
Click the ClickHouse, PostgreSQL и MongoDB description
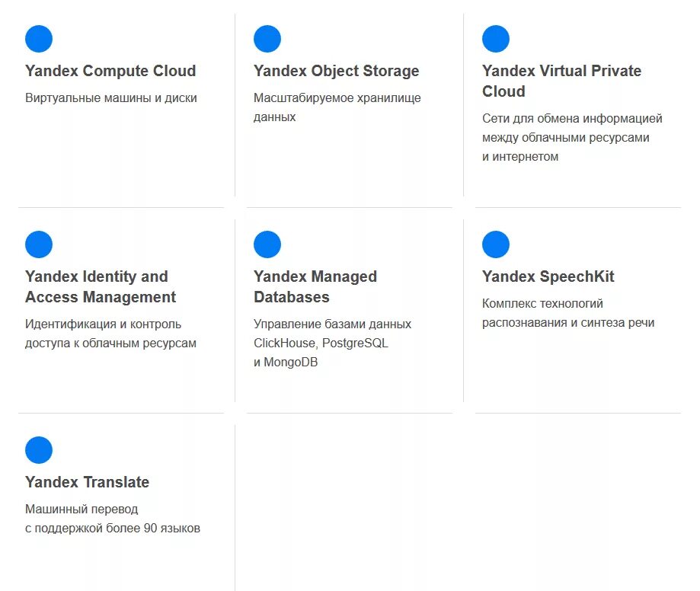tap(332, 343)
